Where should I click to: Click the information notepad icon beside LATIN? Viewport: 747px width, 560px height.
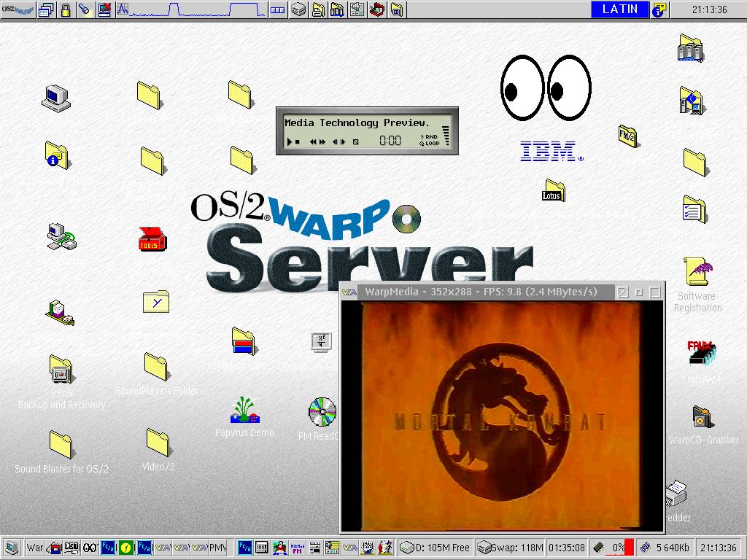point(659,9)
